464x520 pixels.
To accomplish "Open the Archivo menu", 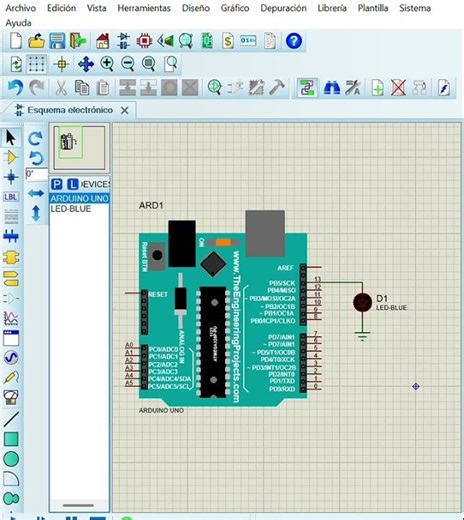I will [21, 8].
